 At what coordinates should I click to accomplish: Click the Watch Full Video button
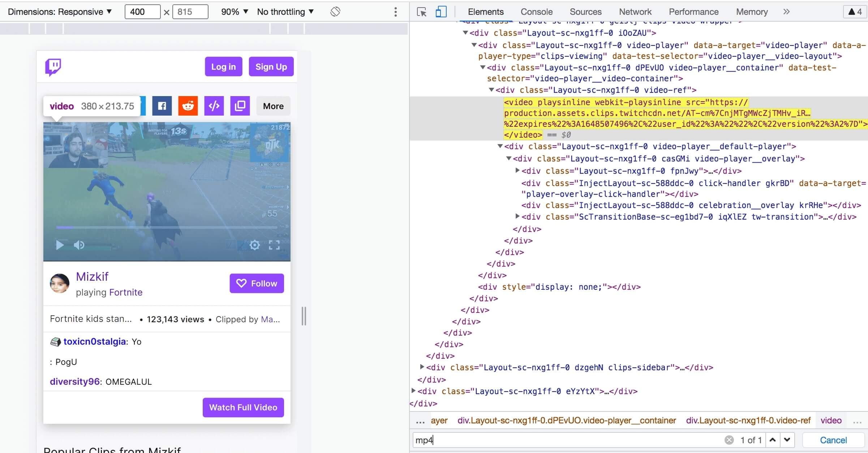pos(243,407)
